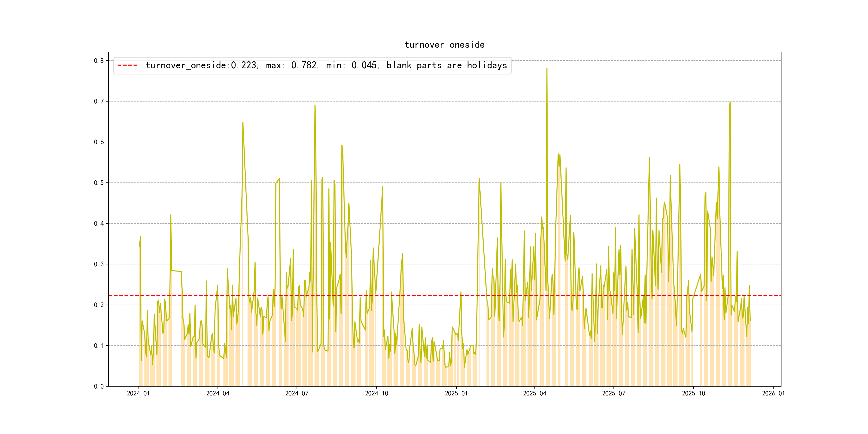Click the red dashed legend line sample
This screenshot has width=868, height=434.
(x=127, y=65)
